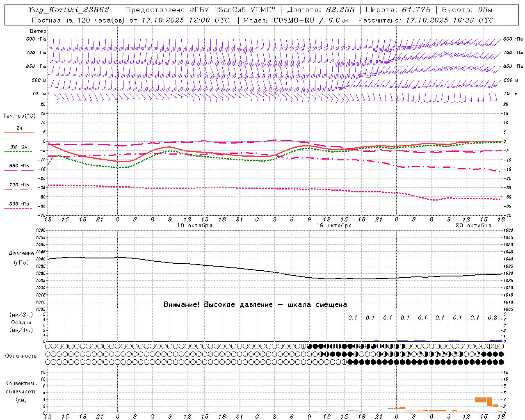The image size is (525, 420).
Task: Click the station title Yug_Korliki_23862
Action: [69, 10]
